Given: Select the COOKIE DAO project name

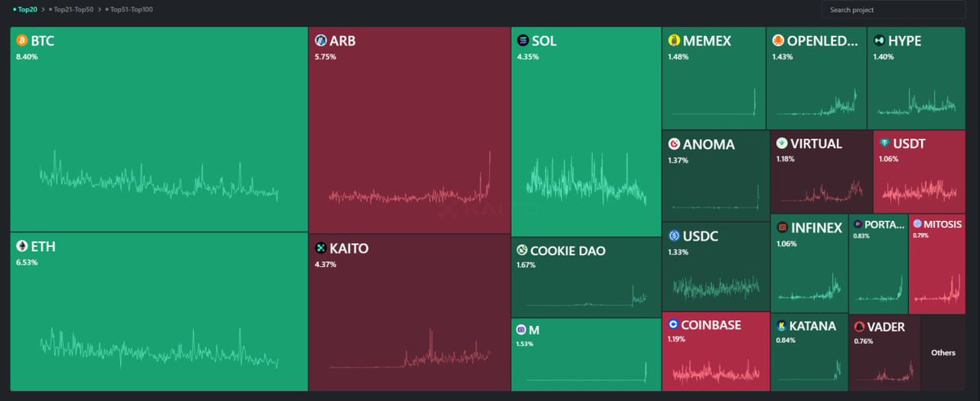Looking at the screenshot, I should (x=568, y=251).
